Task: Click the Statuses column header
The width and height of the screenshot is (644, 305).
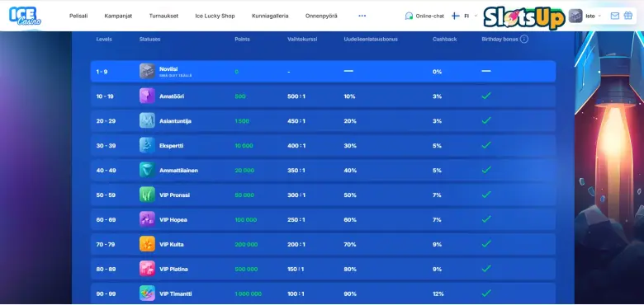Action: pyautogui.click(x=149, y=40)
